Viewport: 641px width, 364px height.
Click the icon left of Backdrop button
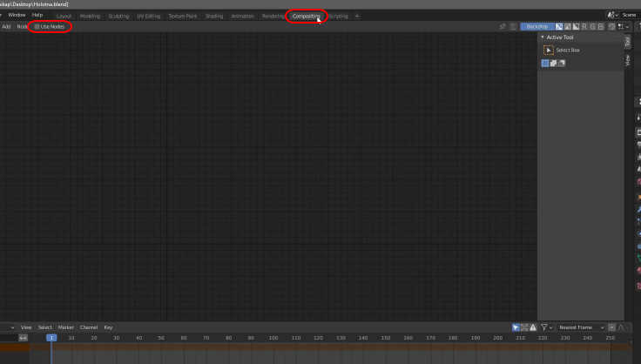513,26
